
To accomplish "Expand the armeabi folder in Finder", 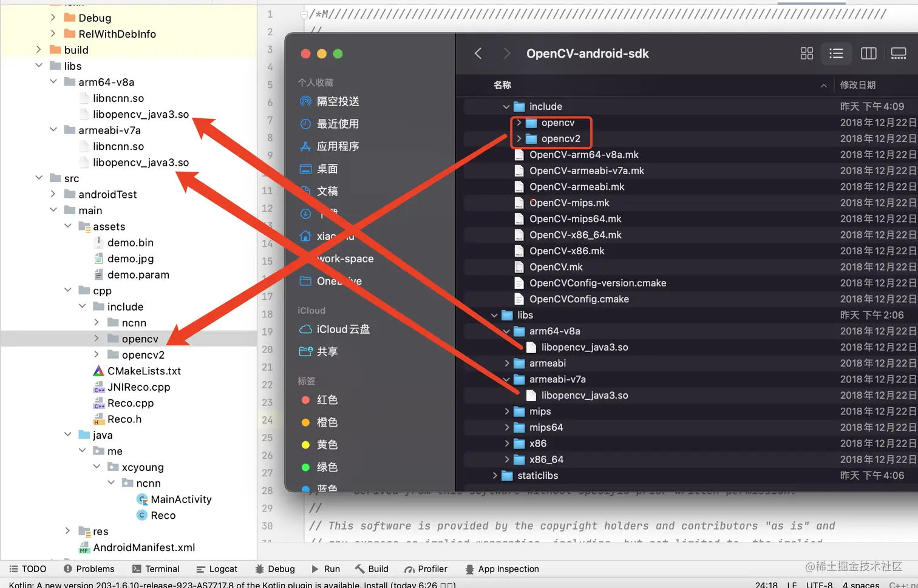I will (506, 363).
